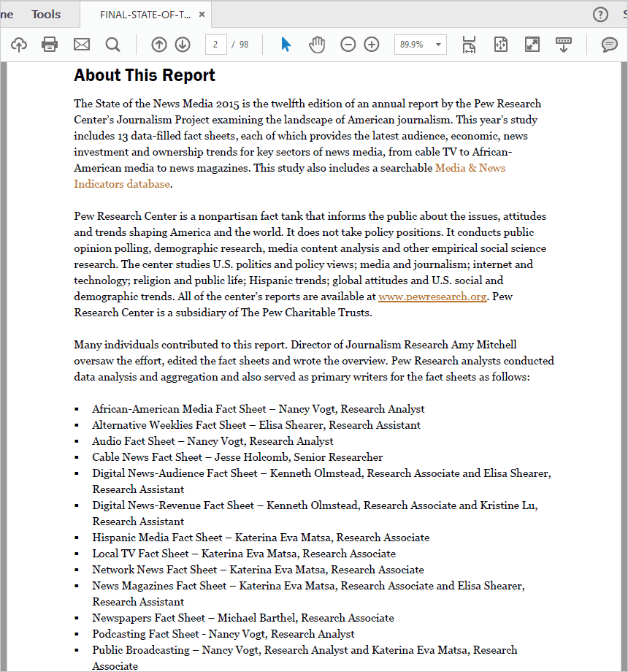628x672 pixels.
Task: Click the Audio Fact Sheet line
Action: tap(212, 441)
